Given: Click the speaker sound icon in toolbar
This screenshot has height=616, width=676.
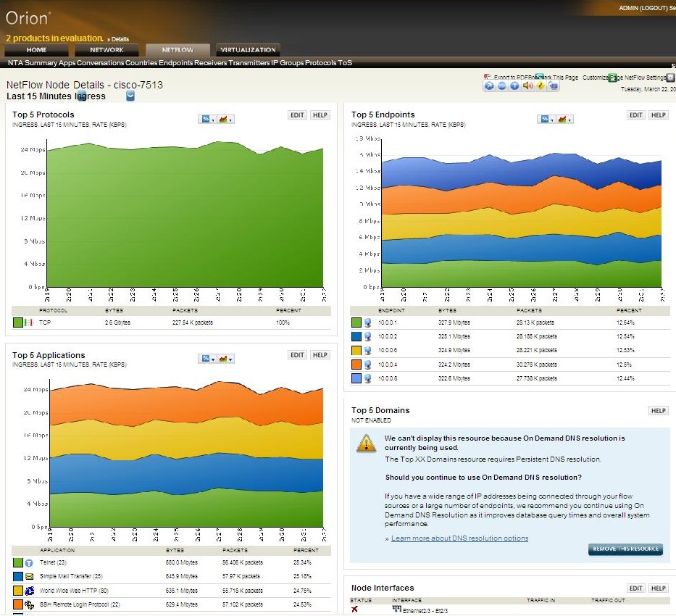Looking at the screenshot, I should 527,86.
